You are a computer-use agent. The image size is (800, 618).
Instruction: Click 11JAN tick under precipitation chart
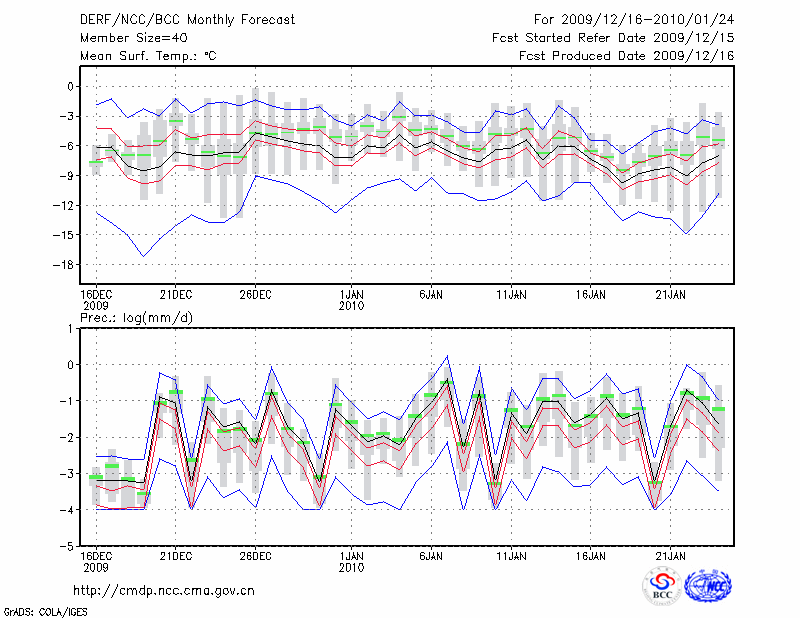[511, 555]
